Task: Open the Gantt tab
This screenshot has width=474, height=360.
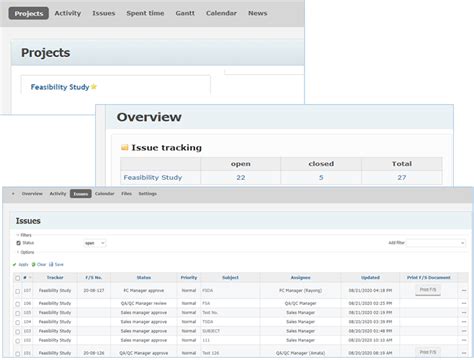Action: coord(185,13)
